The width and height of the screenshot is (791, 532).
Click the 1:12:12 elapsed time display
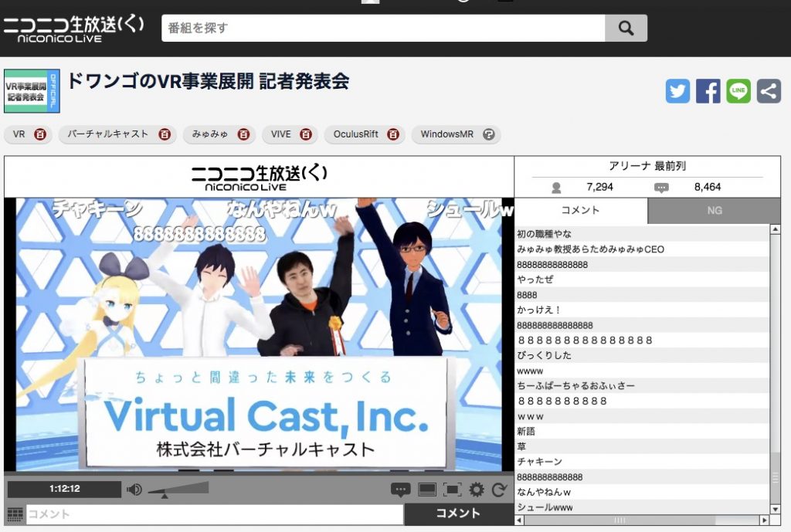[x=65, y=489]
